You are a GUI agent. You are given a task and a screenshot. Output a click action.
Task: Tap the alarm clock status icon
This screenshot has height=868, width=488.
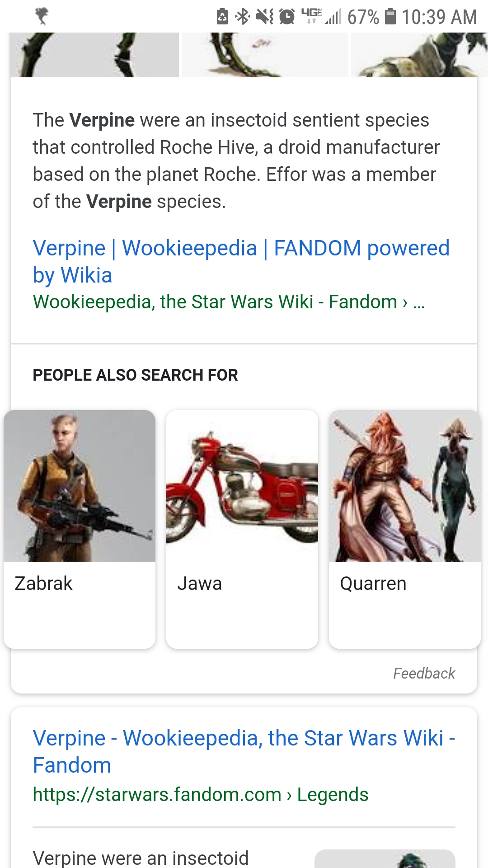point(286,16)
